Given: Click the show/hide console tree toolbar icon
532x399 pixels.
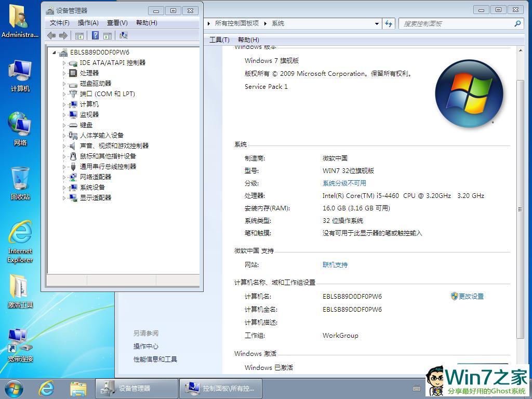Looking at the screenshot, I should coord(79,35).
